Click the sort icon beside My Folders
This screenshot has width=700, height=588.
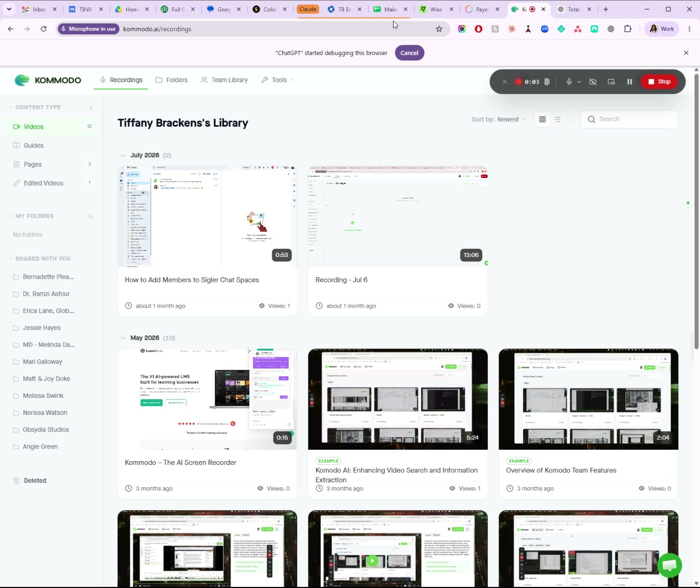[x=90, y=216]
